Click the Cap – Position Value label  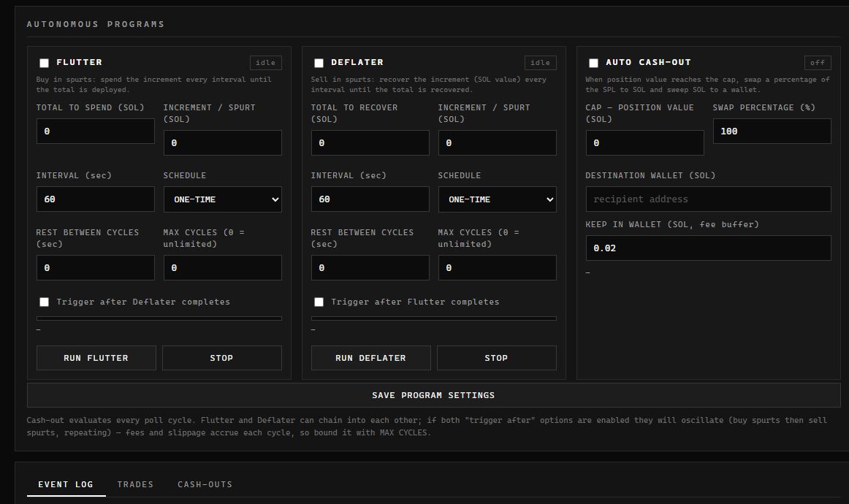tap(639, 113)
